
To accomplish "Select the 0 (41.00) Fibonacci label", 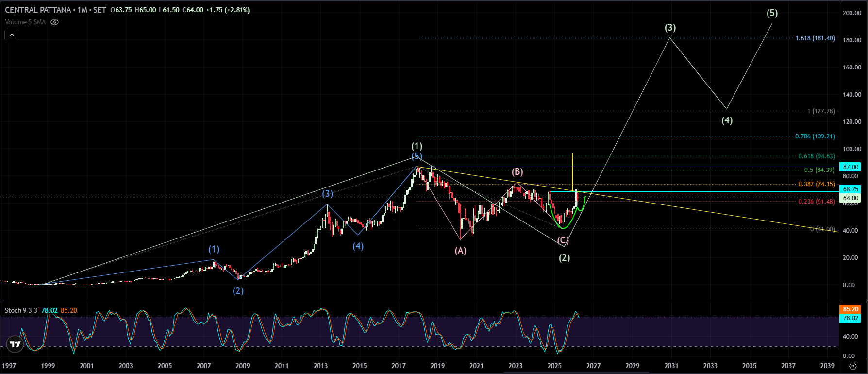I will 822,229.
